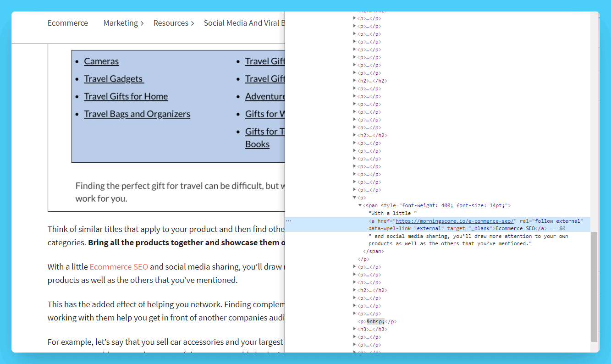The height and width of the screenshot is (364, 611).
Task: Collapse the expanded p element containing the span
Action: [354, 198]
